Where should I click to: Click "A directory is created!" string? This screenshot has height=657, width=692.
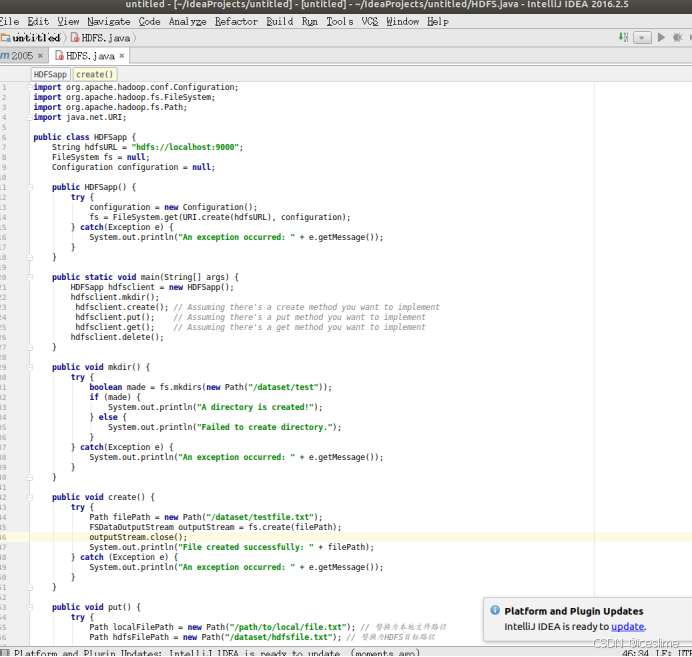point(255,407)
